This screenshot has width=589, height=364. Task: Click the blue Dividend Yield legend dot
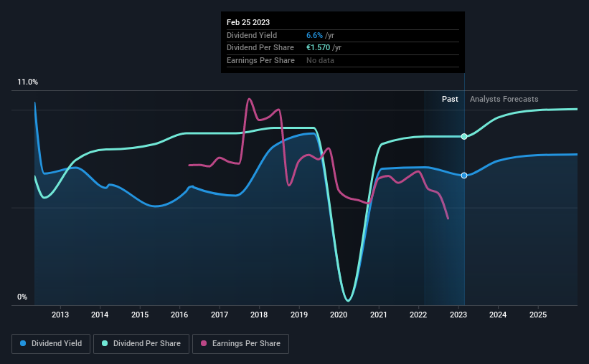[23, 343]
